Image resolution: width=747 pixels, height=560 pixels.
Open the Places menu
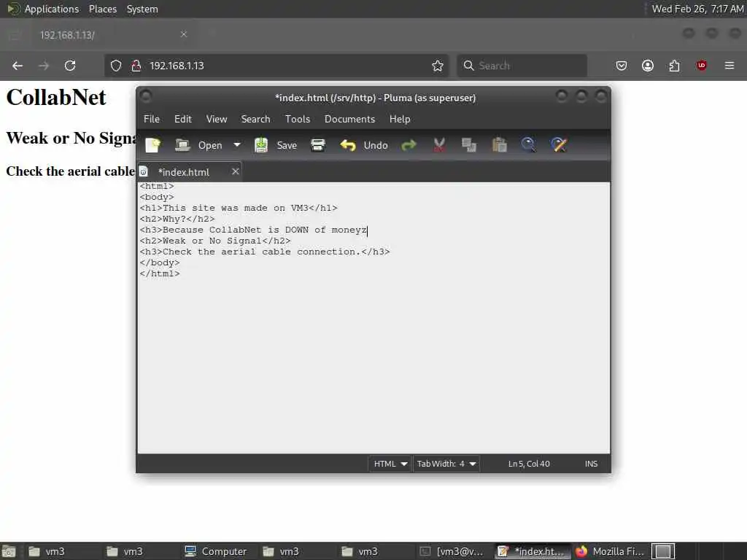102,9
